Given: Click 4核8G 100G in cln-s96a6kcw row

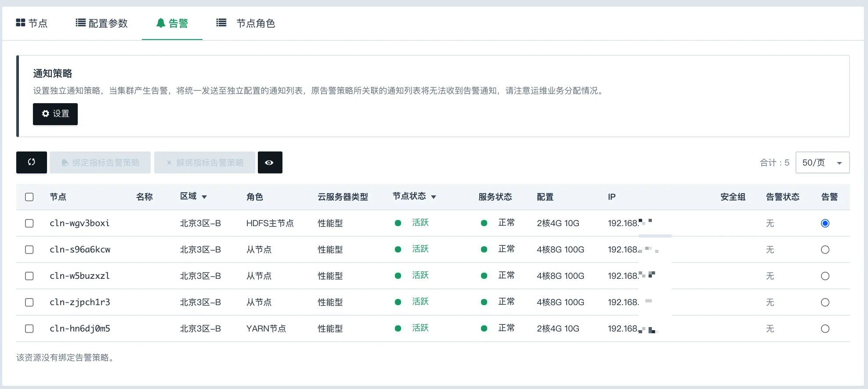Looking at the screenshot, I should pyautogui.click(x=561, y=250).
